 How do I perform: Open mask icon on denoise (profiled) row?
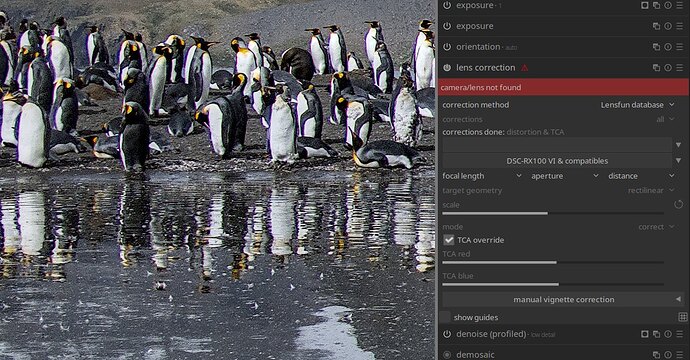pos(645,334)
